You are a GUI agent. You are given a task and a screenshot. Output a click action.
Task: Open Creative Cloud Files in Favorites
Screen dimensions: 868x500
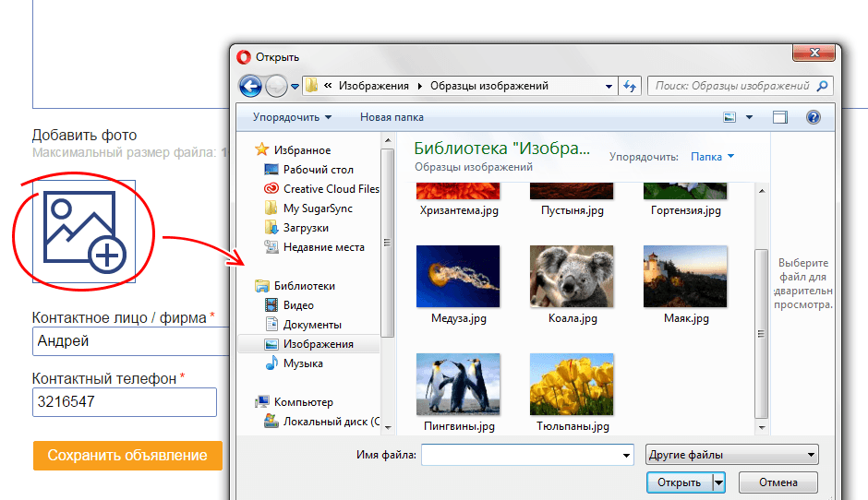331,189
